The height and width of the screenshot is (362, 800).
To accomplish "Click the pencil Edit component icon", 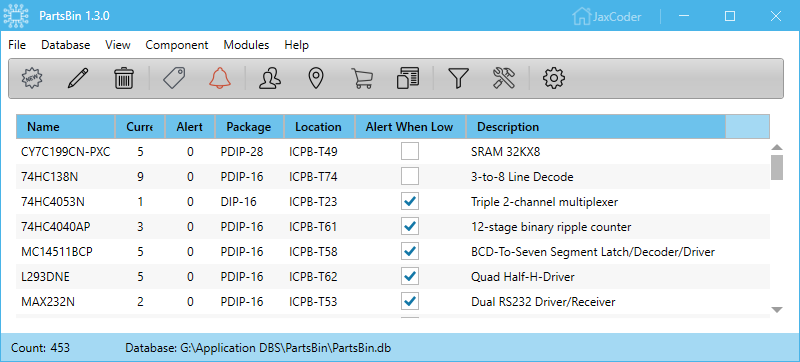I will point(78,79).
